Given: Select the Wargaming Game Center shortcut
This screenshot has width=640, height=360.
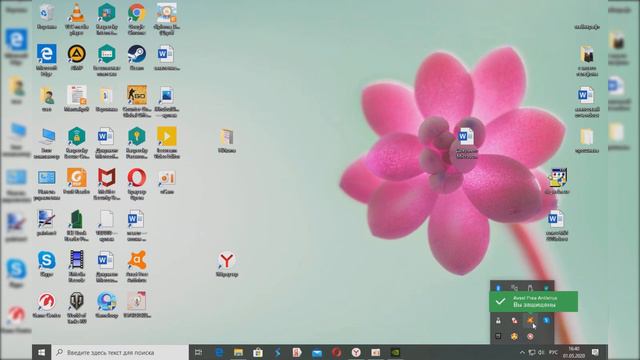Looking at the screenshot, I should (x=47, y=304).
